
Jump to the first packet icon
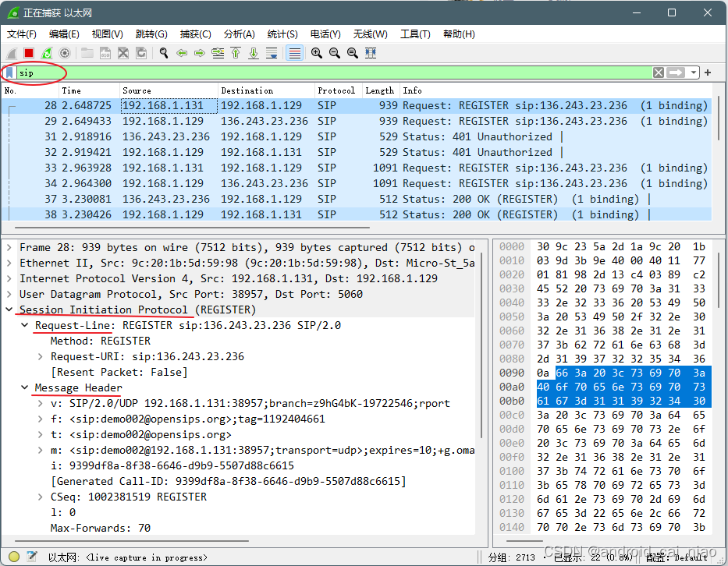[236, 53]
